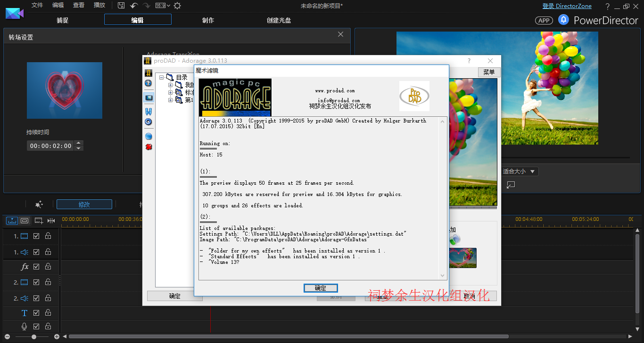Click the timeline zoom slider handle

34,336
